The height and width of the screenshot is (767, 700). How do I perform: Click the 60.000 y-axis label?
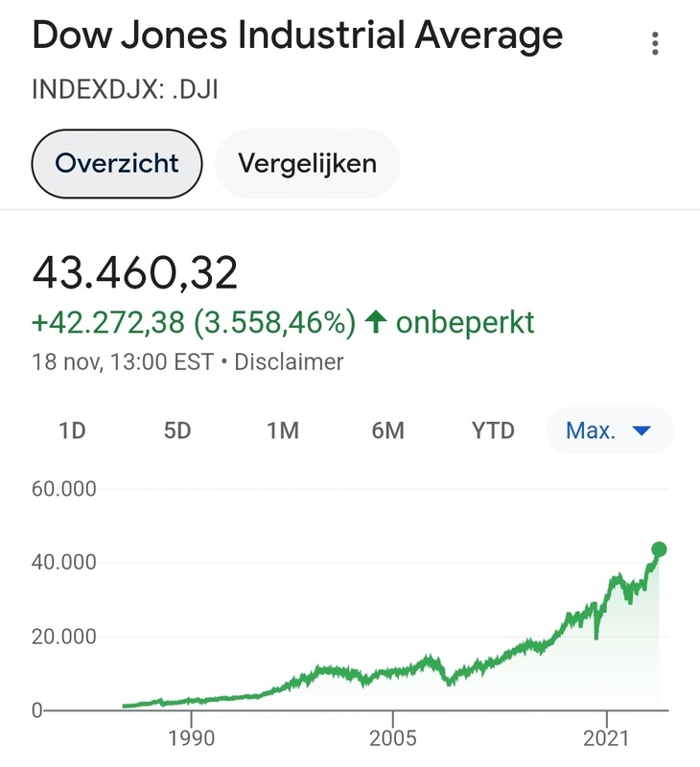pos(65,489)
